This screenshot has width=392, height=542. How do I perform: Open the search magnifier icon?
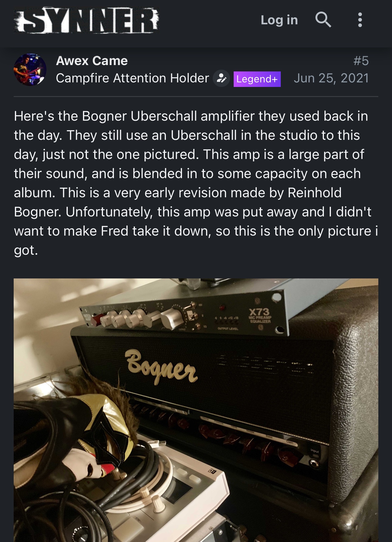point(323,20)
